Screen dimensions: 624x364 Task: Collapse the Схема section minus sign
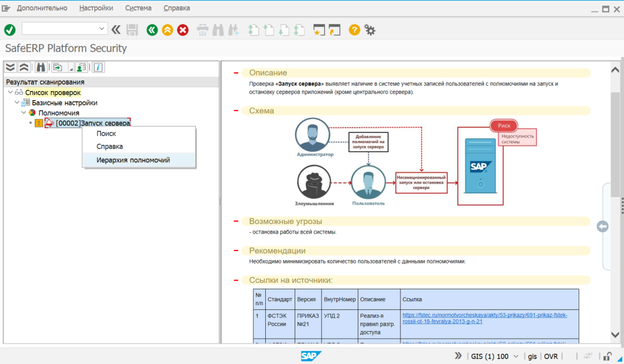(236, 111)
